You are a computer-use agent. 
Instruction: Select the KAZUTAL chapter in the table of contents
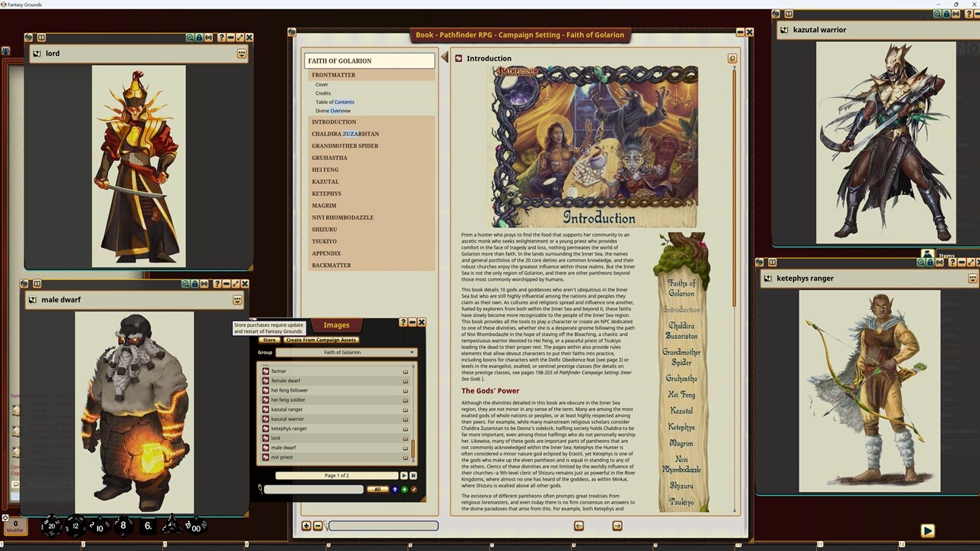tap(325, 181)
